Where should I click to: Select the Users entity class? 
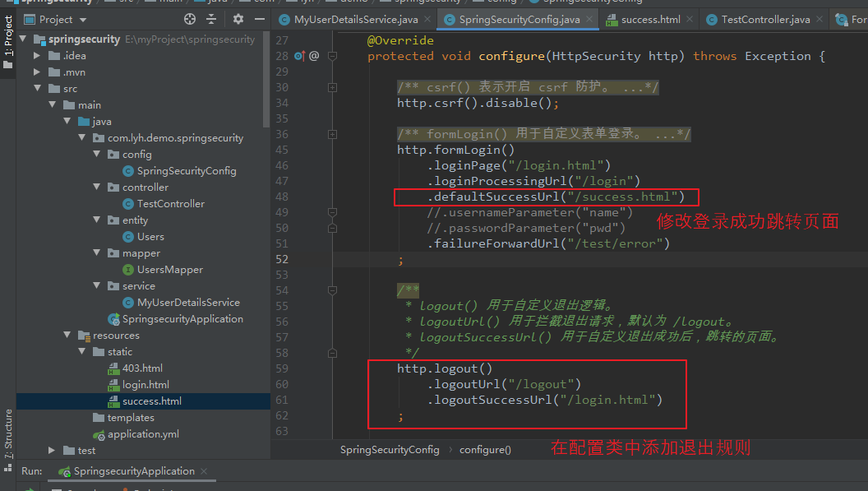click(150, 237)
